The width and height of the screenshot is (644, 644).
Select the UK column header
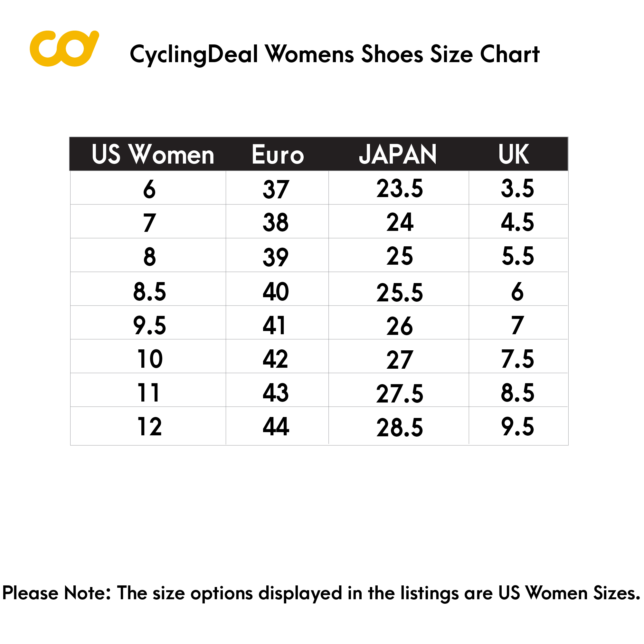click(514, 154)
